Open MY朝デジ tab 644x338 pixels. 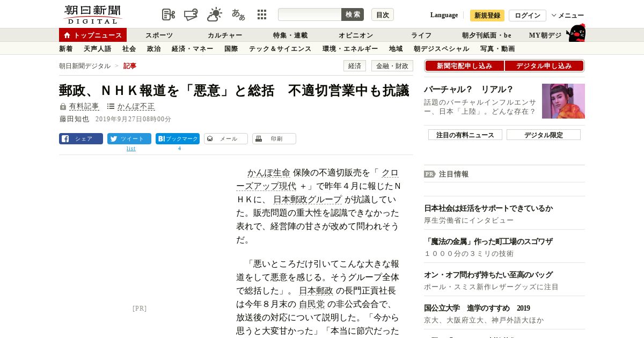tap(545, 35)
